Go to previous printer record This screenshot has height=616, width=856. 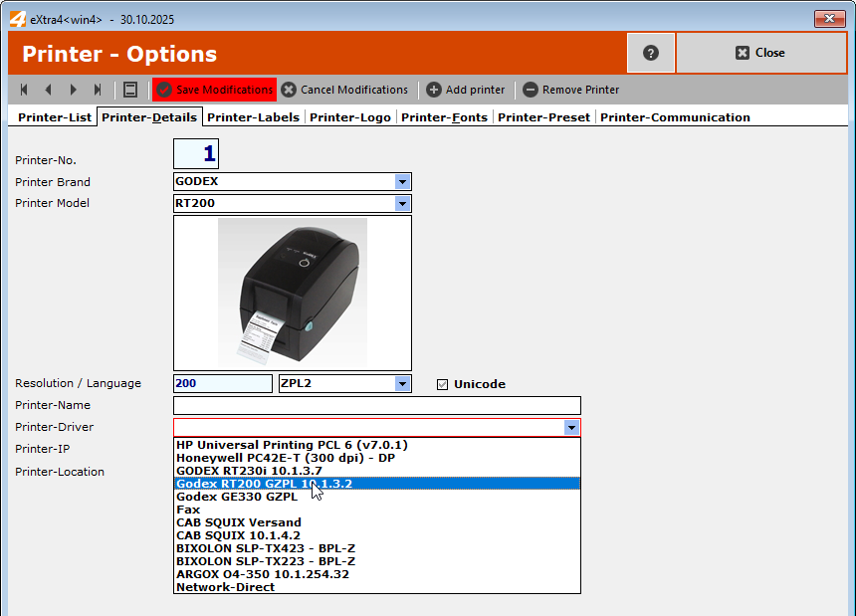48,90
